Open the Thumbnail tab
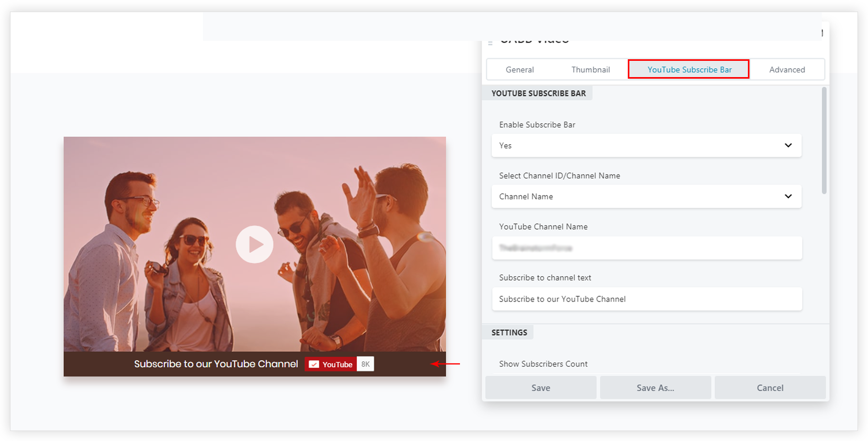The width and height of the screenshot is (868, 441). click(x=591, y=70)
